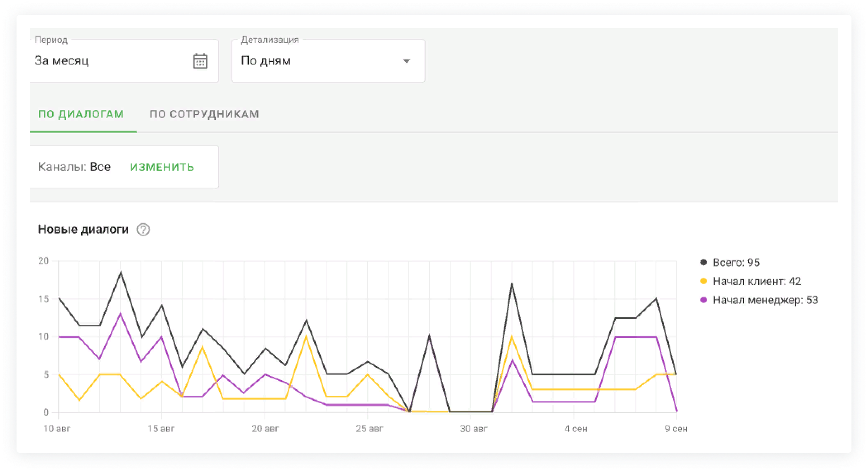Click the 30 авг axis label
Screen dimensions: 868x471
(473, 429)
